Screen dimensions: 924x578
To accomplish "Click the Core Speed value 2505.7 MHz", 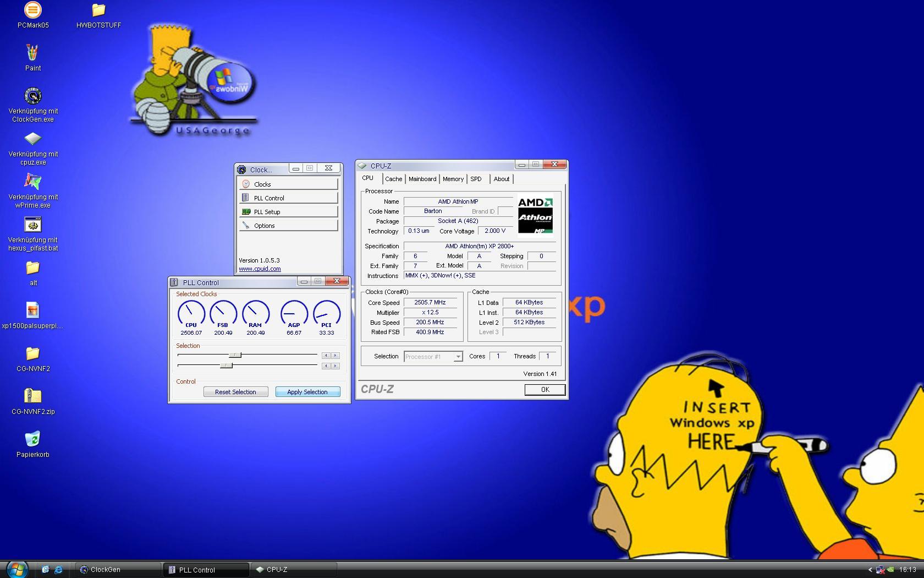I will point(430,302).
